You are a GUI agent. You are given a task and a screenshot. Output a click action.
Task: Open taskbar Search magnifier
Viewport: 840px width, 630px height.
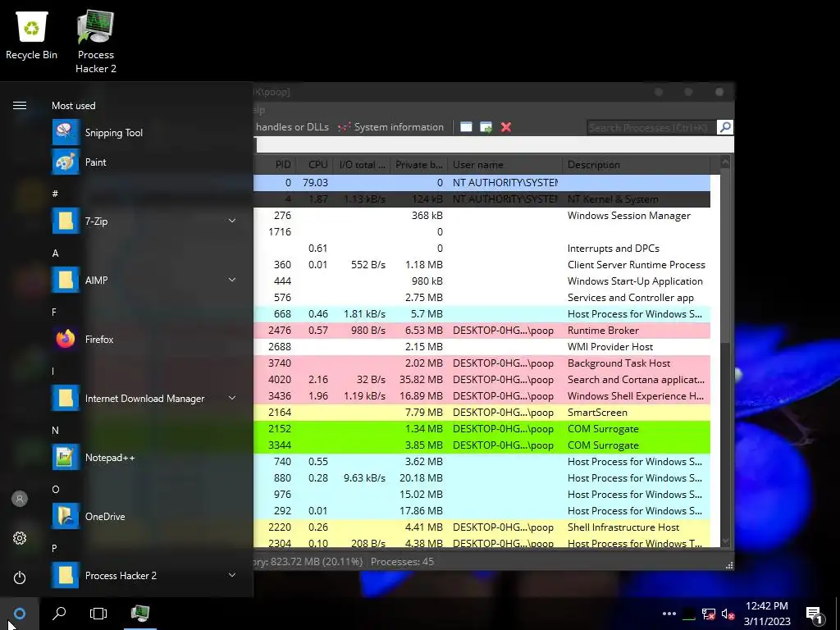59,614
